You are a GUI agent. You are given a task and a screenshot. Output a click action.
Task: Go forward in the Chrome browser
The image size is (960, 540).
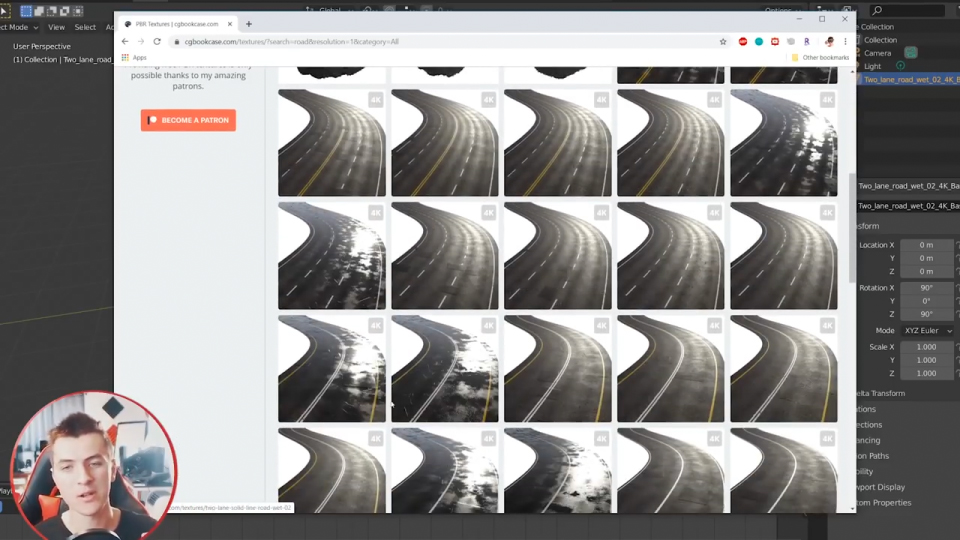[141, 42]
